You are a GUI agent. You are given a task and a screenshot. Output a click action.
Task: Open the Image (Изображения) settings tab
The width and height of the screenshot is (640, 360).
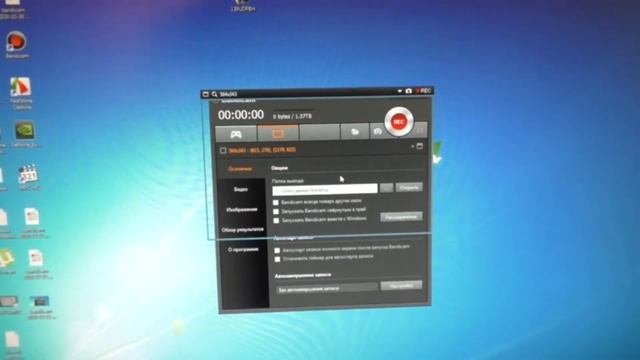click(242, 209)
